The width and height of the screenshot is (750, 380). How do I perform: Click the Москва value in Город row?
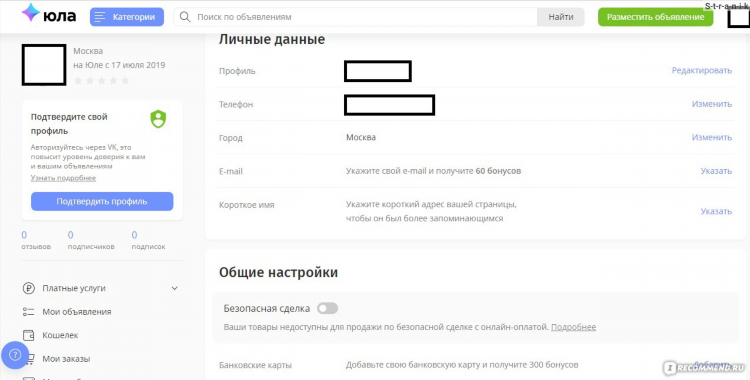361,137
